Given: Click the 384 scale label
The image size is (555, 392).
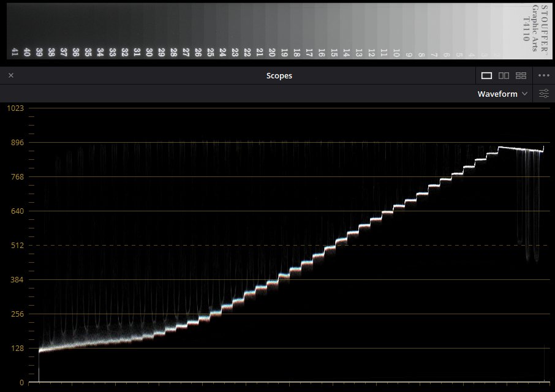Looking at the screenshot, I should 17,280.
